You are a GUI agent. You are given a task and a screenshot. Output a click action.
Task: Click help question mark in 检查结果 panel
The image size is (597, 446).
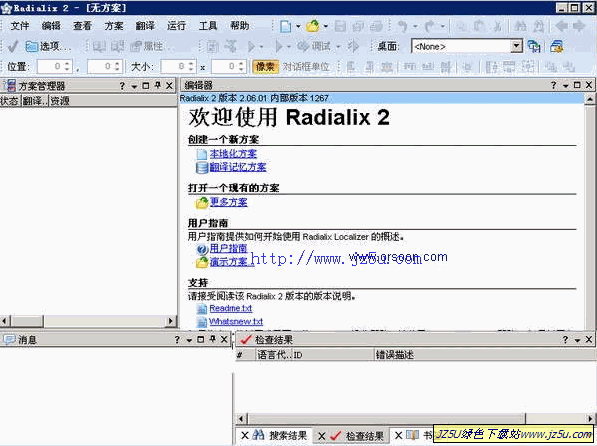click(565, 340)
